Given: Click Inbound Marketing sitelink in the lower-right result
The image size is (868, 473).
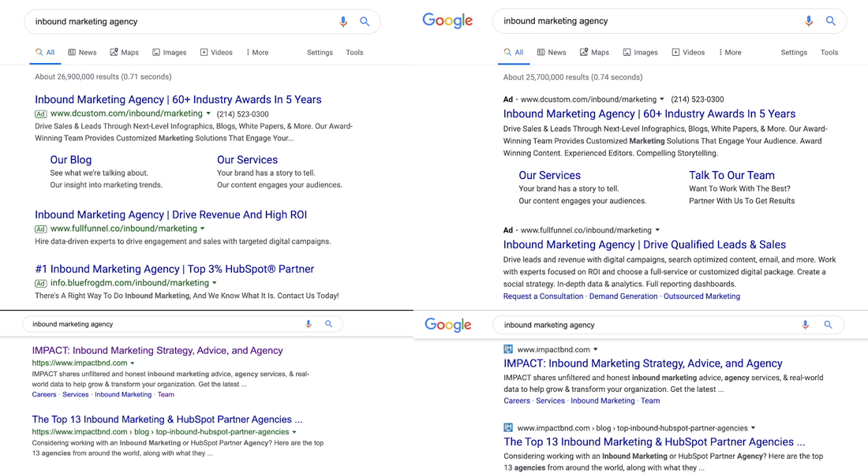Looking at the screenshot, I should [603, 400].
